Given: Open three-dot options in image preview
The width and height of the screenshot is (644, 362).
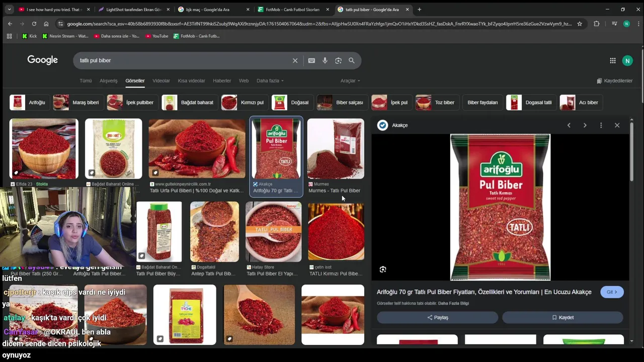Looking at the screenshot, I should click(601, 125).
